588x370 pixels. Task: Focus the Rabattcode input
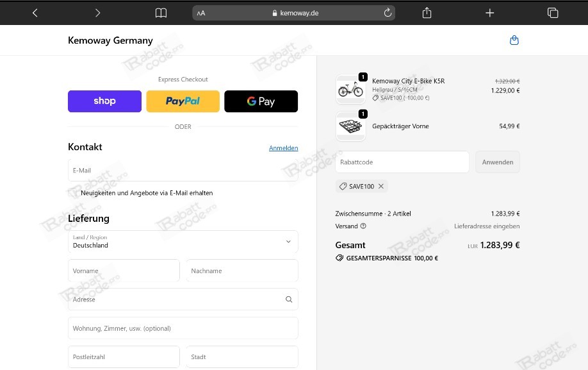(402, 162)
